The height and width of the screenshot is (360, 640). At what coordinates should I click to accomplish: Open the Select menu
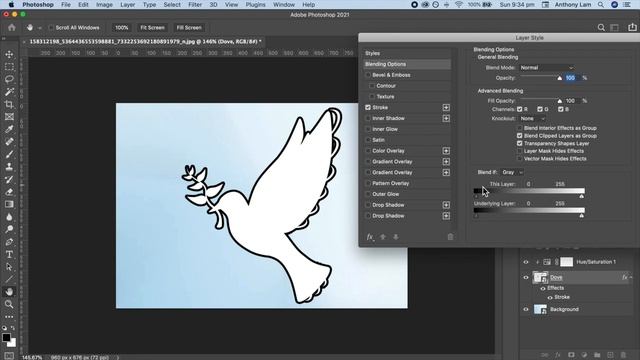(x=172, y=4)
